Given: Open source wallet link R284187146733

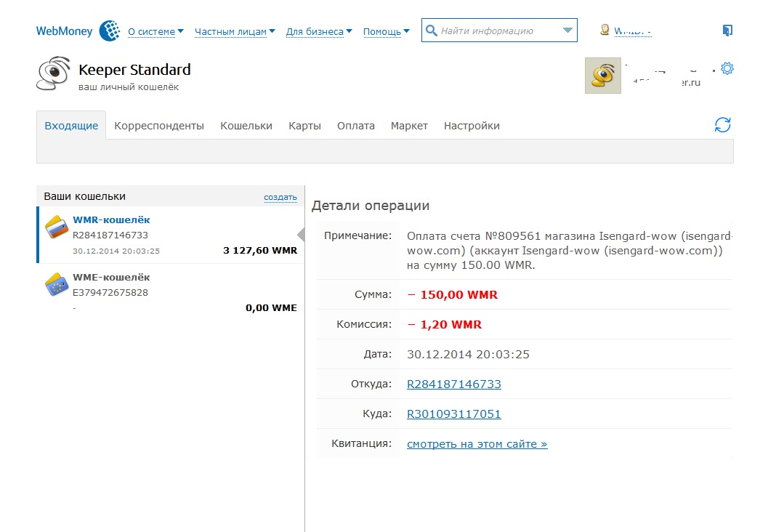Looking at the screenshot, I should pos(454,384).
